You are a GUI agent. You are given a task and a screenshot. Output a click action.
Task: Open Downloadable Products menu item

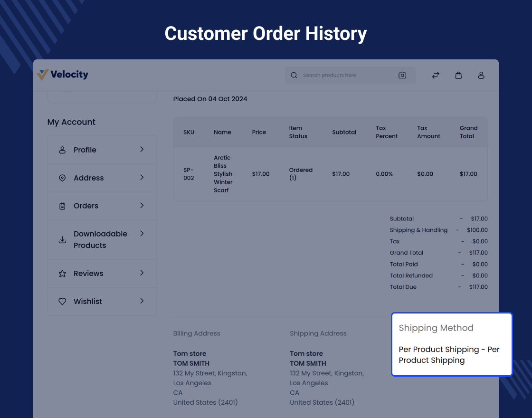[102, 240]
